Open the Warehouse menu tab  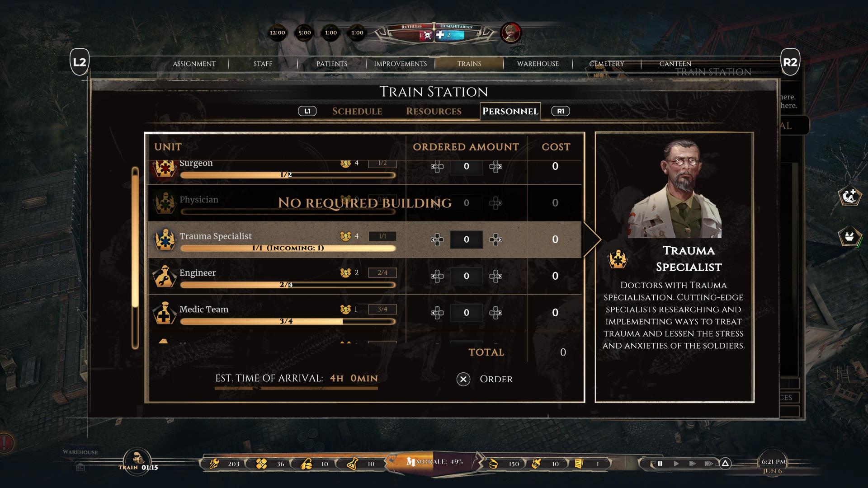(538, 64)
